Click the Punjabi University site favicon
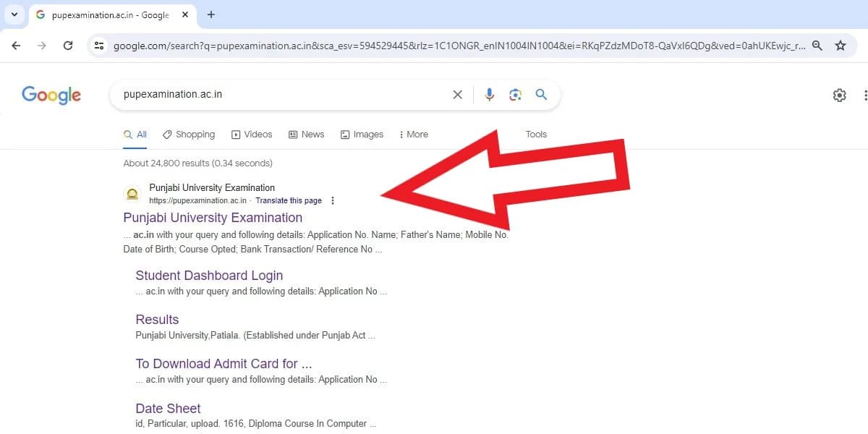This screenshot has width=868, height=434. pyautogui.click(x=132, y=194)
